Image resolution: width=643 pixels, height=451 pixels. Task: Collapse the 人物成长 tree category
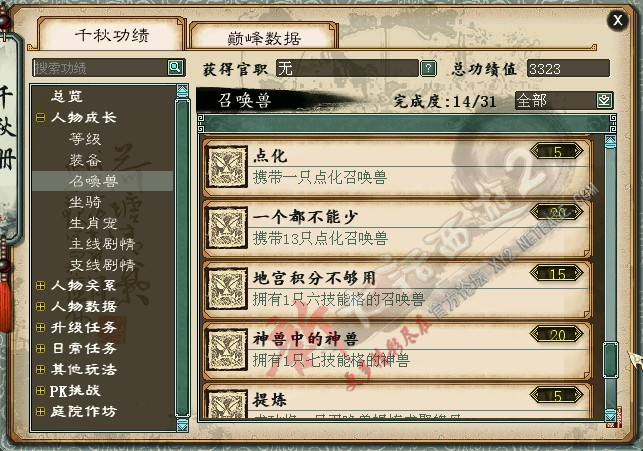pos(40,118)
